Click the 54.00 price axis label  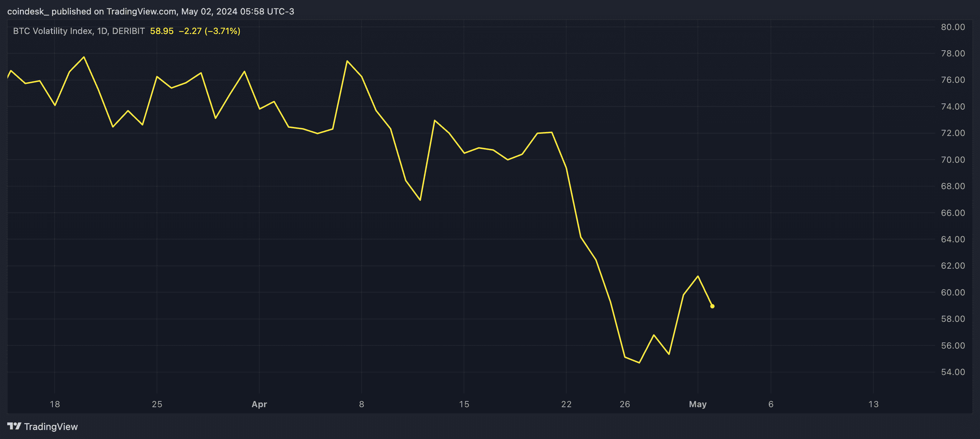coord(953,372)
